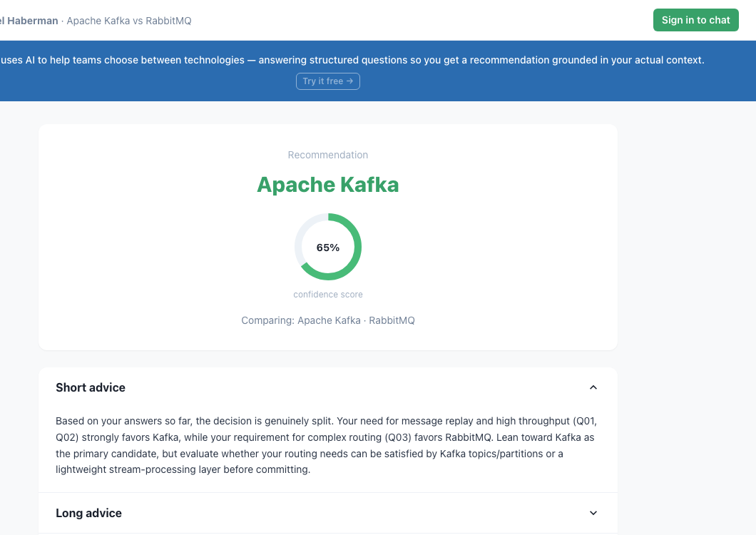The height and width of the screenshot is (535, 756).
Task: Click the 65% confidence score ring
Action: [328, 247]
